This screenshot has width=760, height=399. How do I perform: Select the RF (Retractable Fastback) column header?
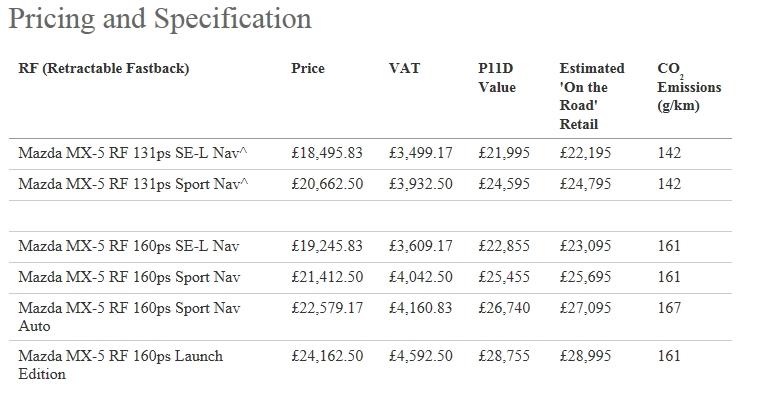point(104,68)
